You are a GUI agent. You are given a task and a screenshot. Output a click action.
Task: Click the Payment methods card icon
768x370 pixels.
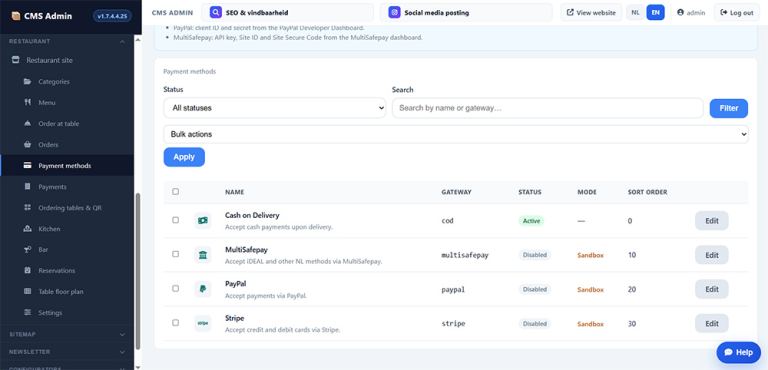click(x=27, y=166)
